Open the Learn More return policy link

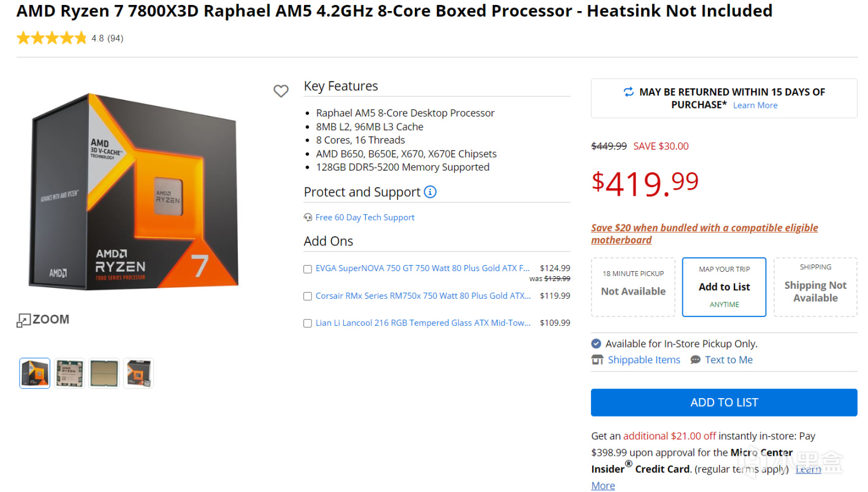[x=755, y=106]
